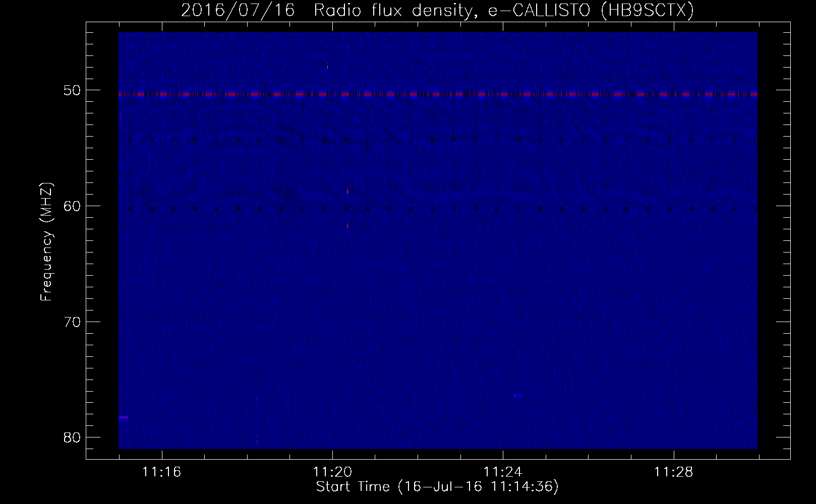Click the faint vertical streak just after 11:20
Image resolution: width=816 pixels, height=504 pixels.
tap(347, 222)
